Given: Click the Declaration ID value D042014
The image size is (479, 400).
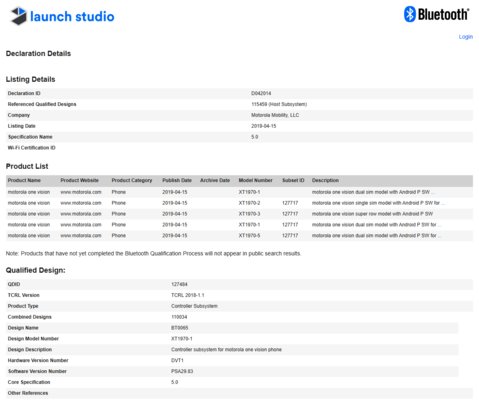Looking at the screenshot, I should click(x=261, y=93).
